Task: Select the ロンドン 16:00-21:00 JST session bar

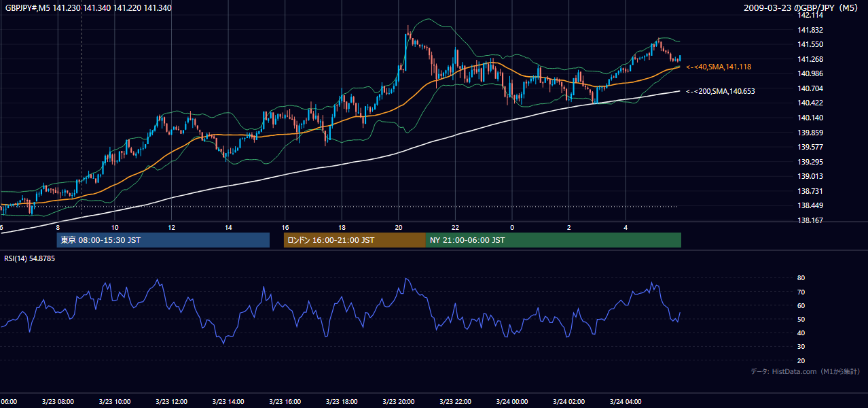Action: tap(355, 240)
